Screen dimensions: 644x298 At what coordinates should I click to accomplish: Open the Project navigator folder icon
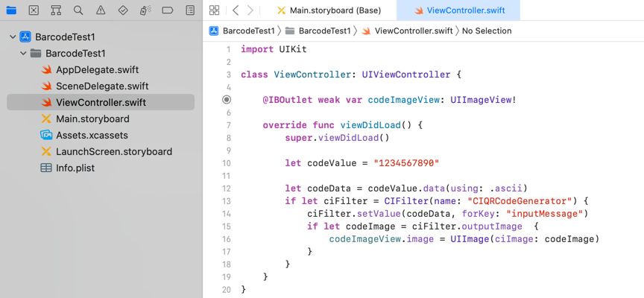coord(11,10)
